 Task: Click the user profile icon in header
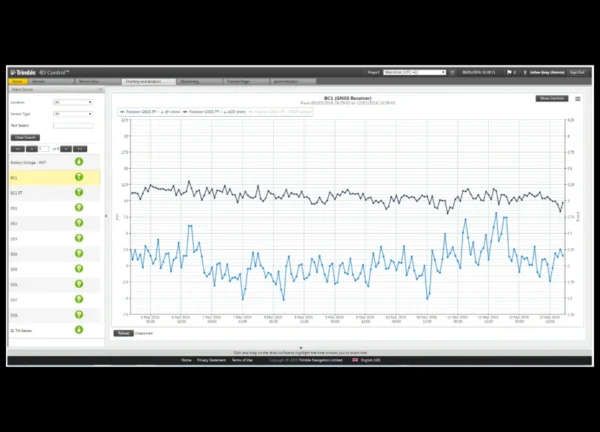(525, 72)
